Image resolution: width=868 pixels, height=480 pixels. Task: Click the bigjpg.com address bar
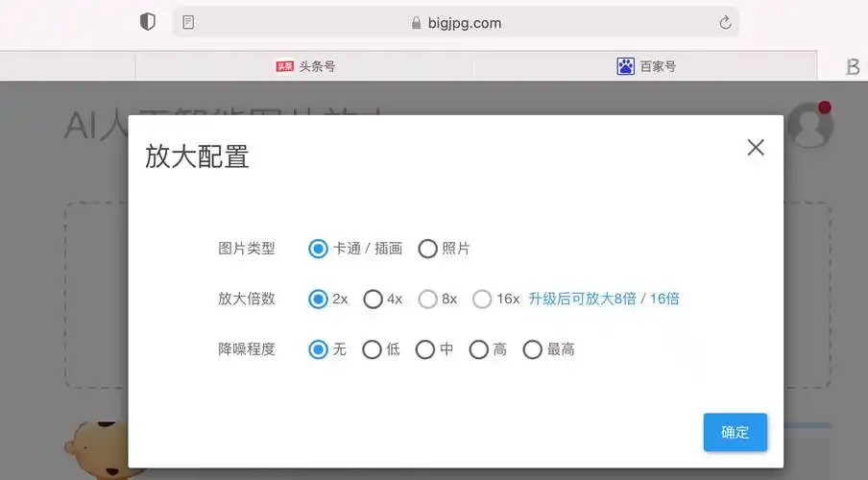pyautogui.click(x=456, y=23)
